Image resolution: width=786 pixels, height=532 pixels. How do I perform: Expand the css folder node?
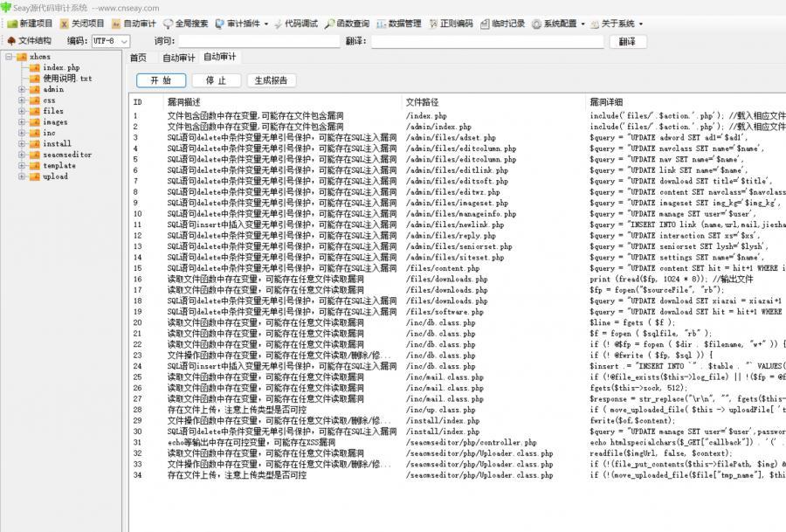tap(22, 100)
